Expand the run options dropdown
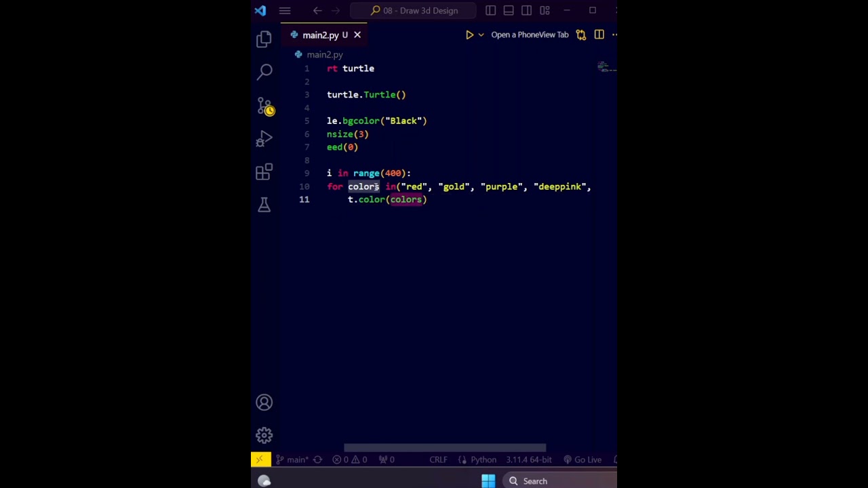 click(x=481, y=35)
